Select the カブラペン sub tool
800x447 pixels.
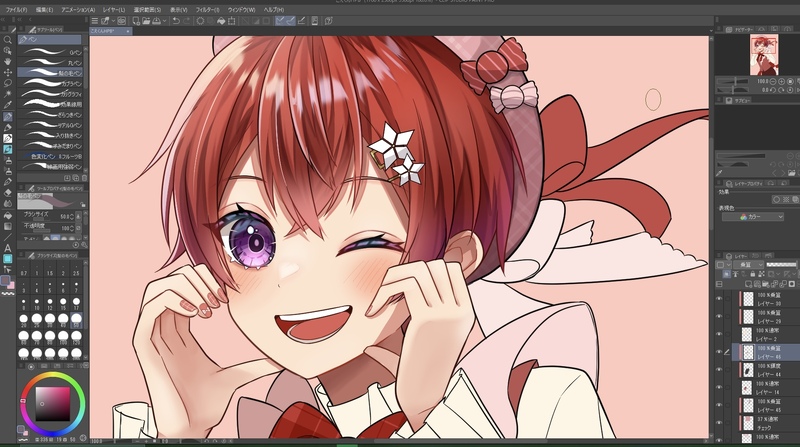pos(51,83)
